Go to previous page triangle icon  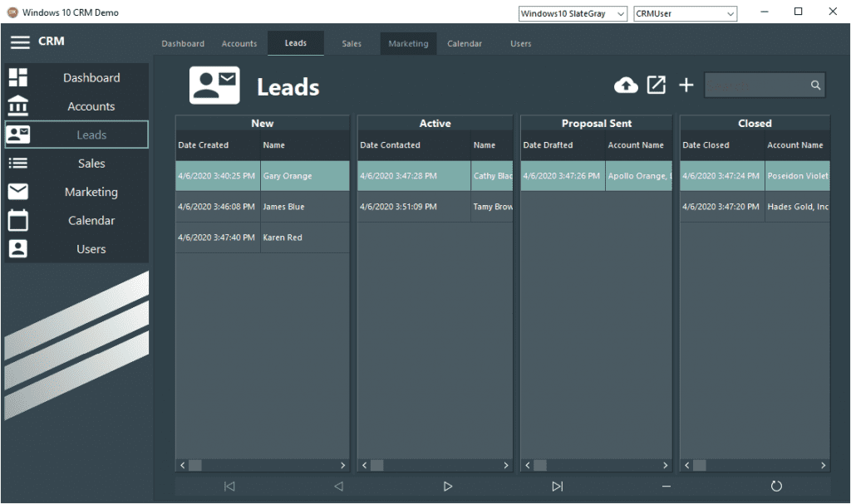click(x=339, y=486)
